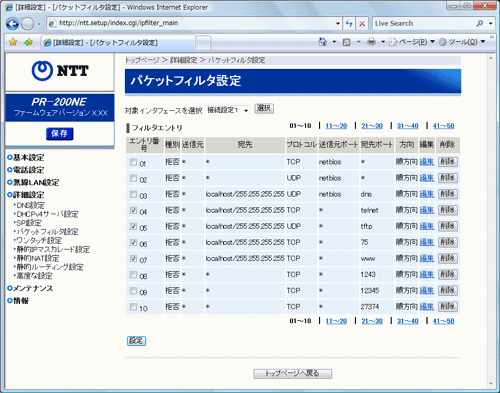Check the entry 08 checkbox

coord(133,275)
